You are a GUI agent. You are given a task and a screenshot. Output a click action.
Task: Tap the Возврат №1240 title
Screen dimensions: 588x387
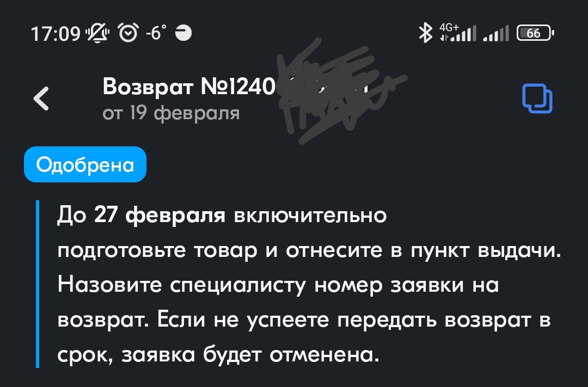pos(189,87)
